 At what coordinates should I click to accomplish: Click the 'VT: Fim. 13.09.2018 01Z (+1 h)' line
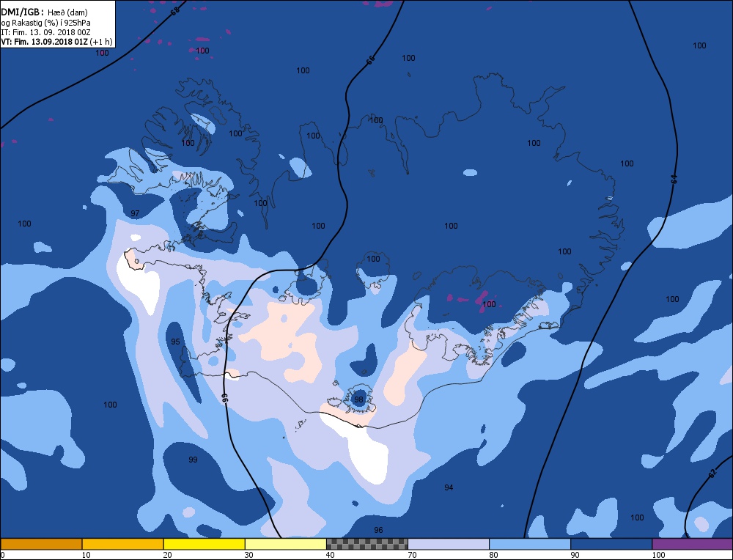[x=56, y=42]
